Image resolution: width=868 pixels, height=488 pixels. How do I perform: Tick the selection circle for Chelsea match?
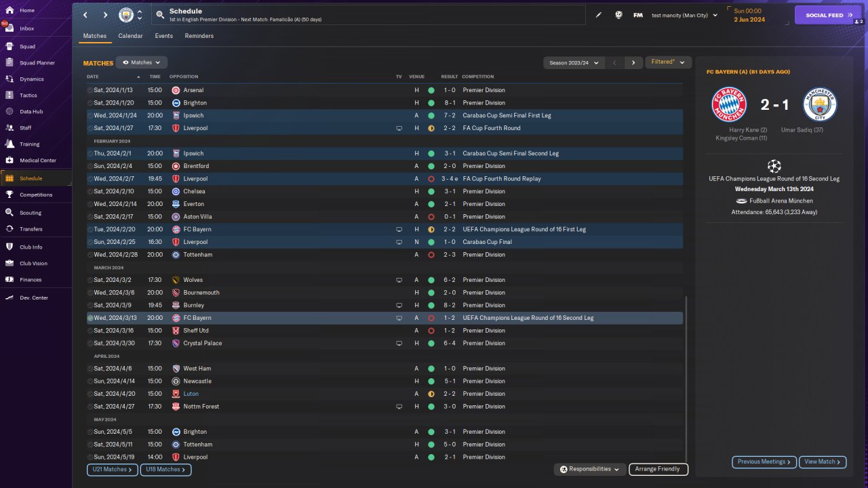click(x=90, y=192)
